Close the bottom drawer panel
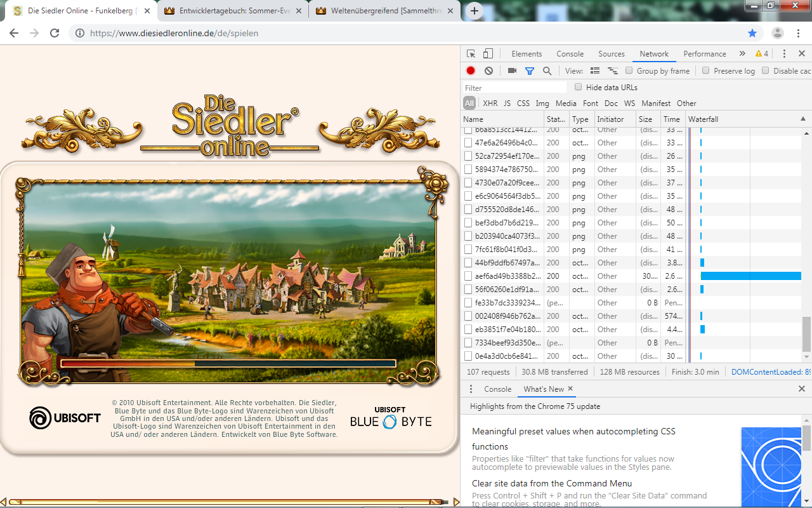 point(802,389)
